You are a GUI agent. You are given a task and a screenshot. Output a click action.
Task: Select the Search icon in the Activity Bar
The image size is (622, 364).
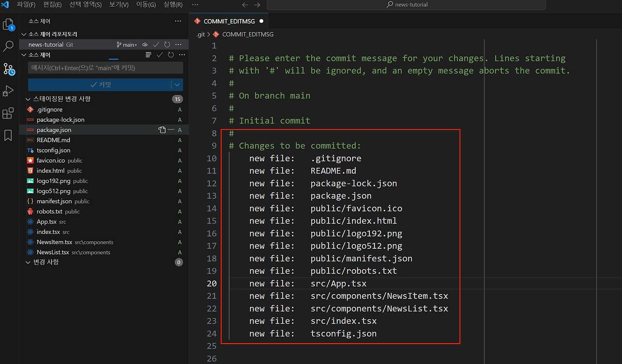[9, 47]
